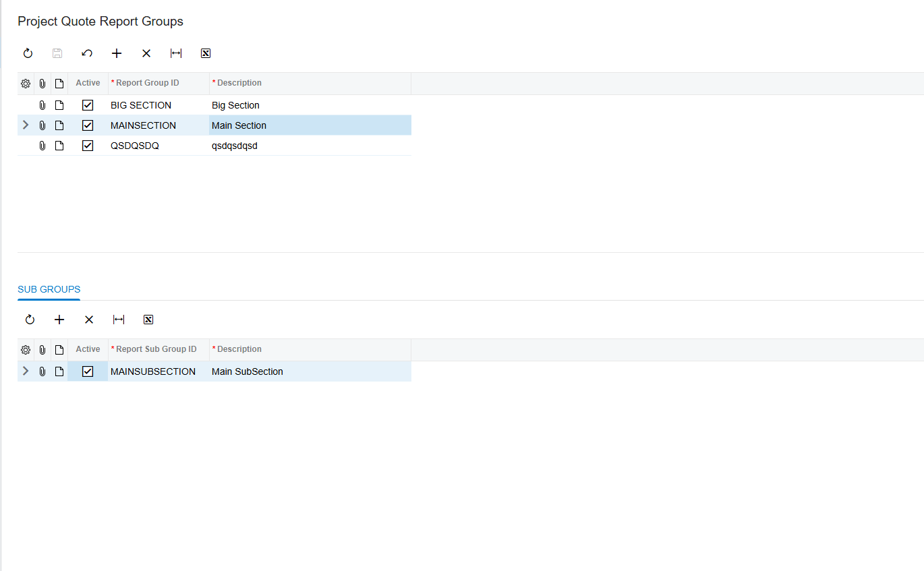Viewport: 924px width, 571px height.
Task: Click the 'Big Section' description cell
Action: click(310, 105)
